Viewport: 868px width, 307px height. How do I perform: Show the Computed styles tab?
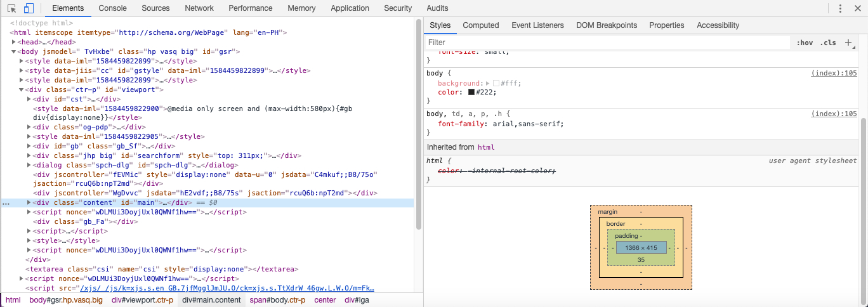[480, 25]
